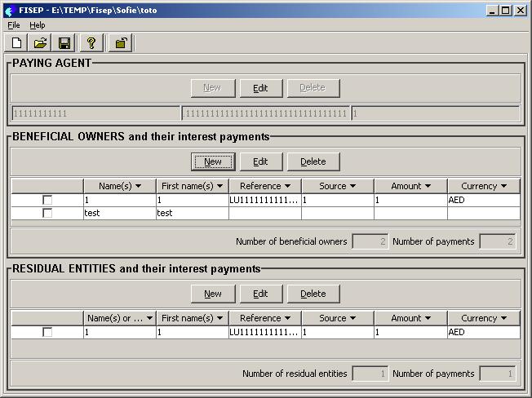
Task: Select the 'test' name cell in Beneficial Owners
Action: pyautogui.click(x=119, y=214)
